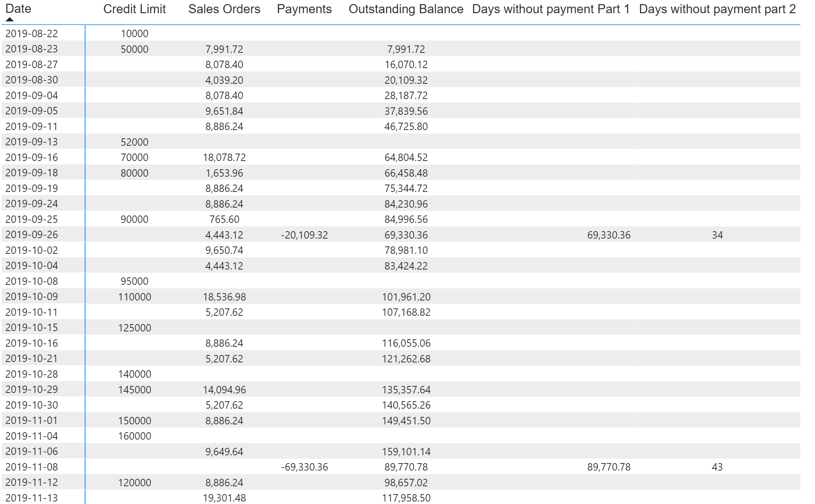
Task: Click outstanding balance 159,101.14
Action: point(406,452)
